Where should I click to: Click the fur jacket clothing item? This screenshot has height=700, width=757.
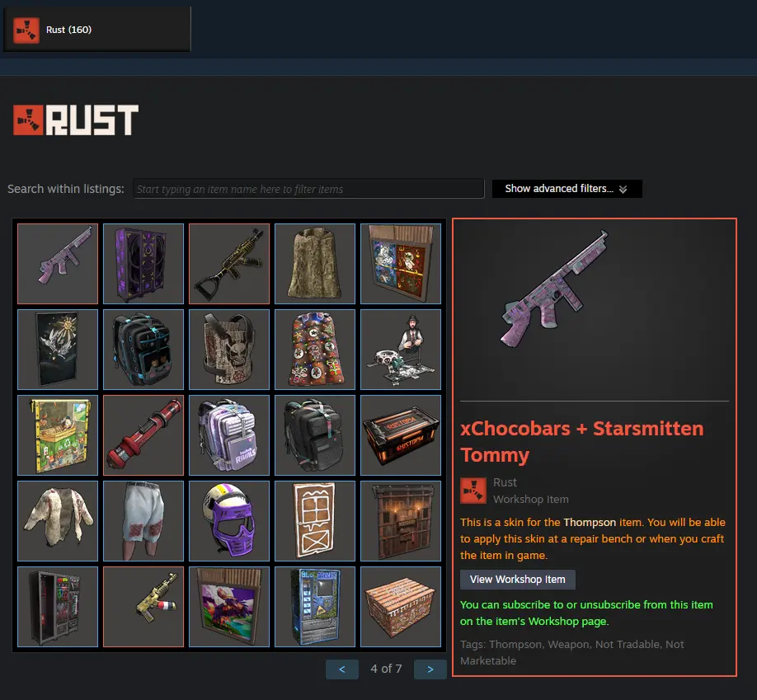(58, 521)
